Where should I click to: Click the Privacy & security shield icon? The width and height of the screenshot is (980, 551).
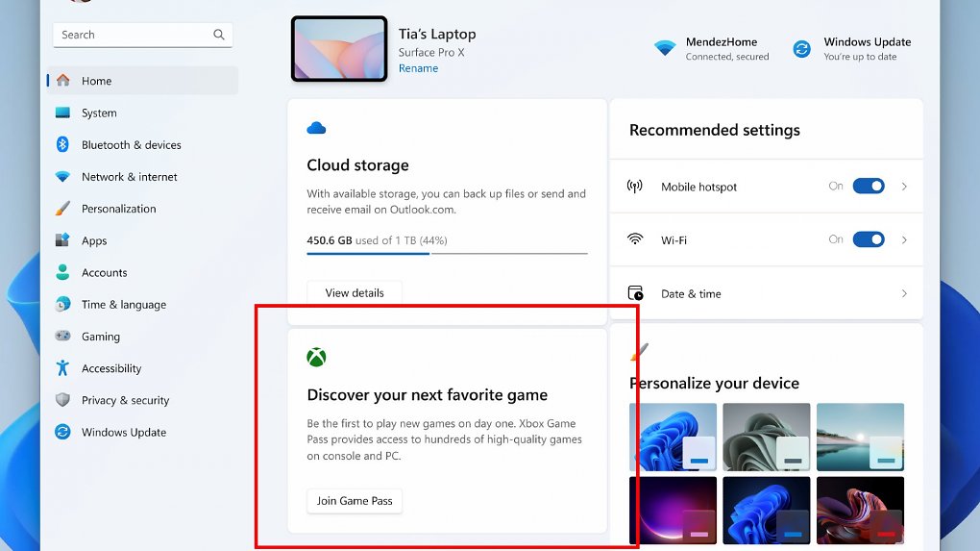(62, 400)
